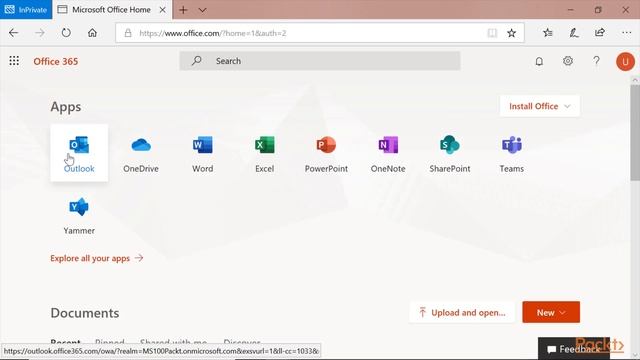Screen dimensions: 640x360
Task: Open the Office 365 home link
Action: pos(56,61)
